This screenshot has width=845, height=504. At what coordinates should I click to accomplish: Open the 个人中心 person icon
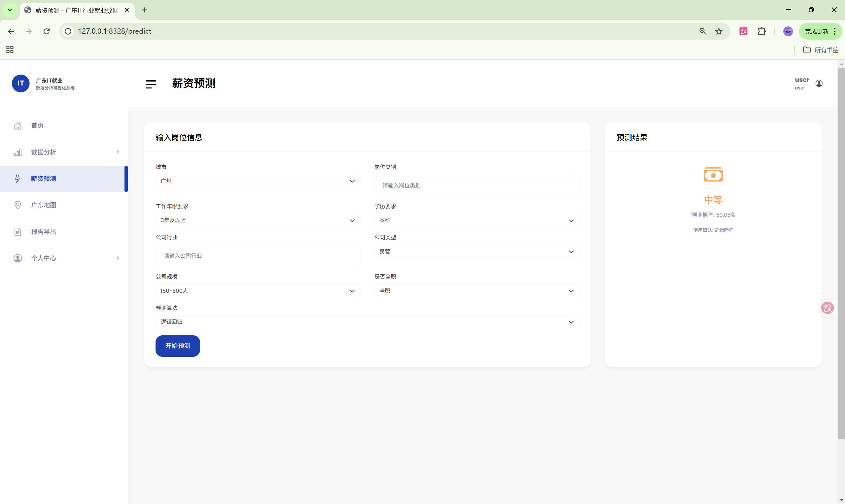click(18, 258)
